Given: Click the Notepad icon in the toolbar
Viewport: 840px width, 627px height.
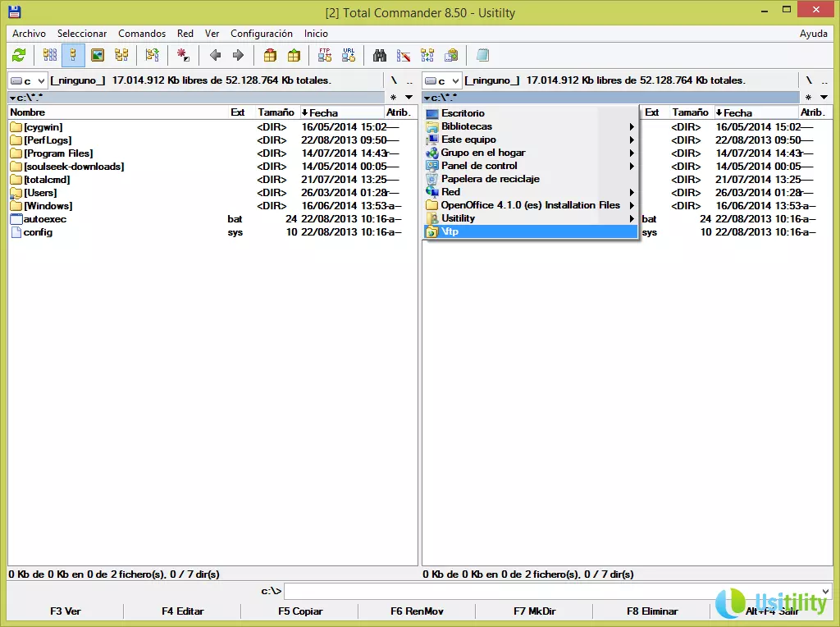Looking at the screenshot, I should pyautogui.click(x=482, y=55).
